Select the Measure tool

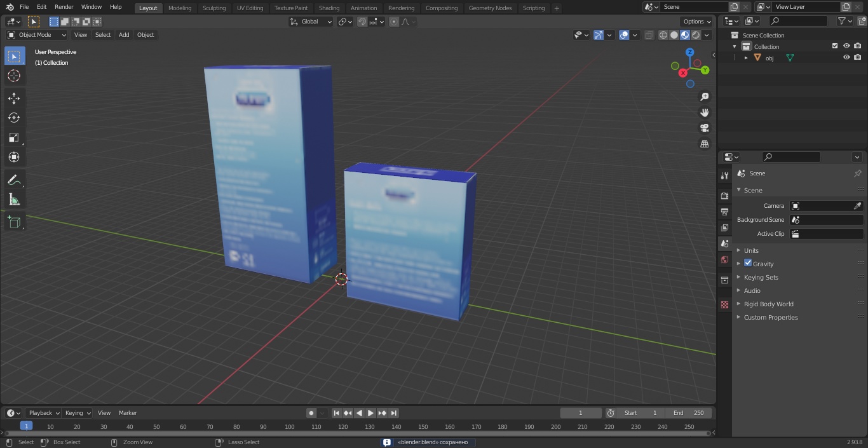pyautogui.click(x=14, y=200)
